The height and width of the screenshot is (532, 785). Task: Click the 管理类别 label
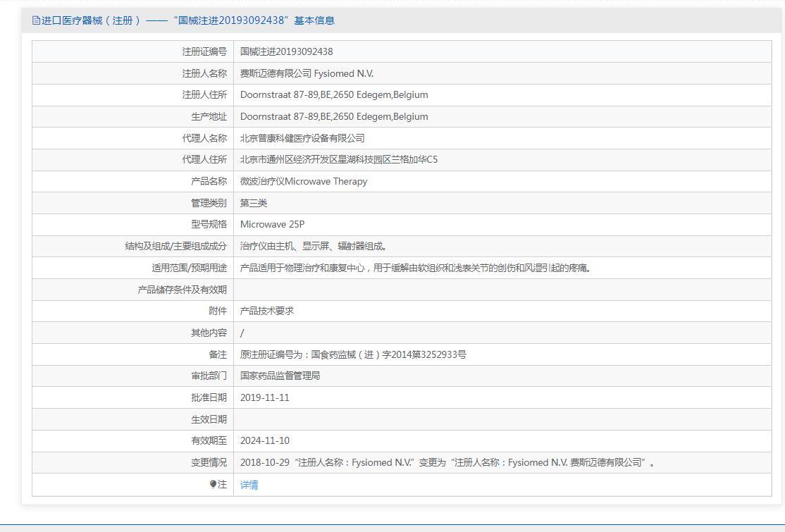click(x=209, y=203)
